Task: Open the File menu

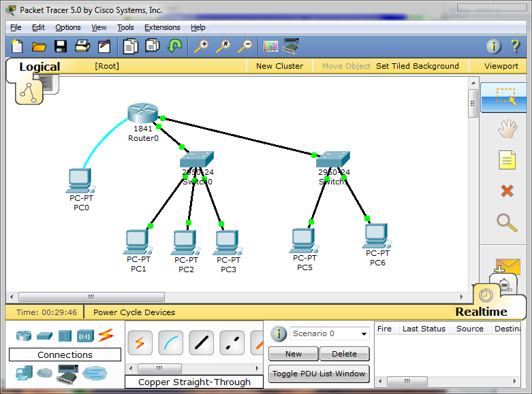Action: pyautogui.click(x=16, y=27)
